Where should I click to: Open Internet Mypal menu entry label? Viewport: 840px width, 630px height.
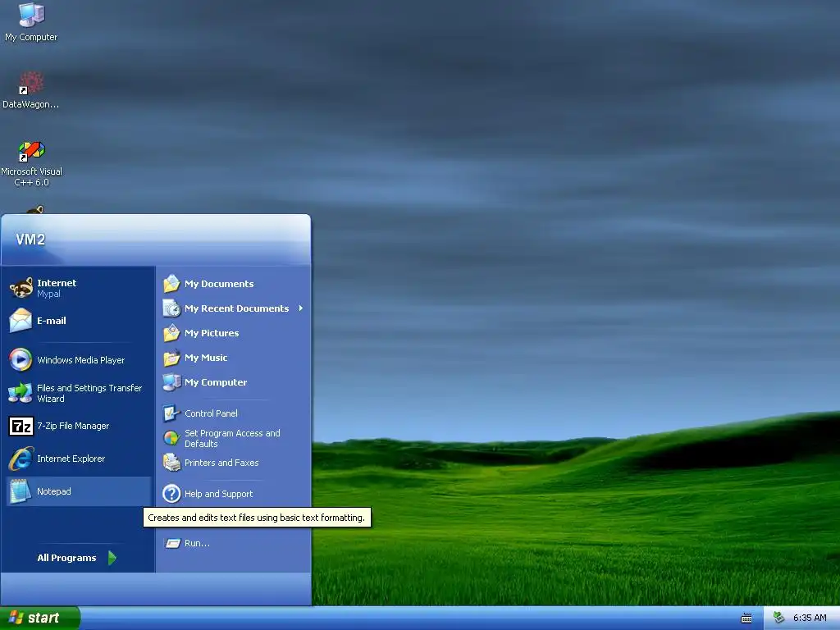[57, 288]
